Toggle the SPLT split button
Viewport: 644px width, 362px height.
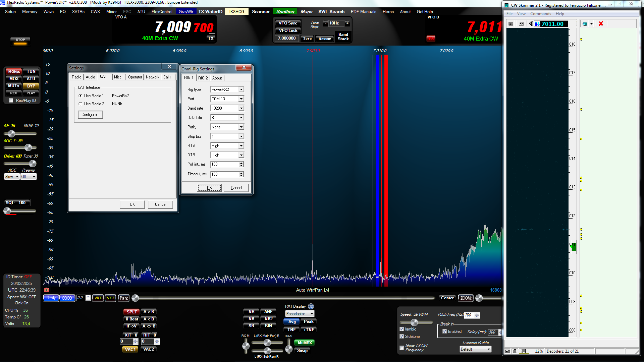131,312
